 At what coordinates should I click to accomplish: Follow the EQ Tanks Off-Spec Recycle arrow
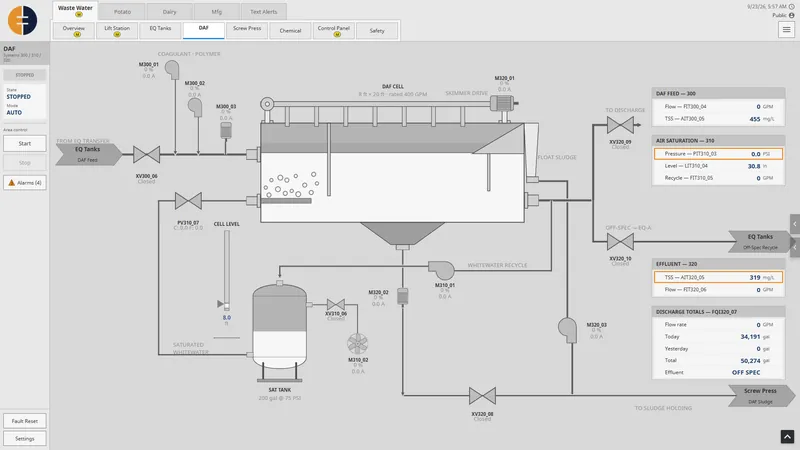[761, 241]
